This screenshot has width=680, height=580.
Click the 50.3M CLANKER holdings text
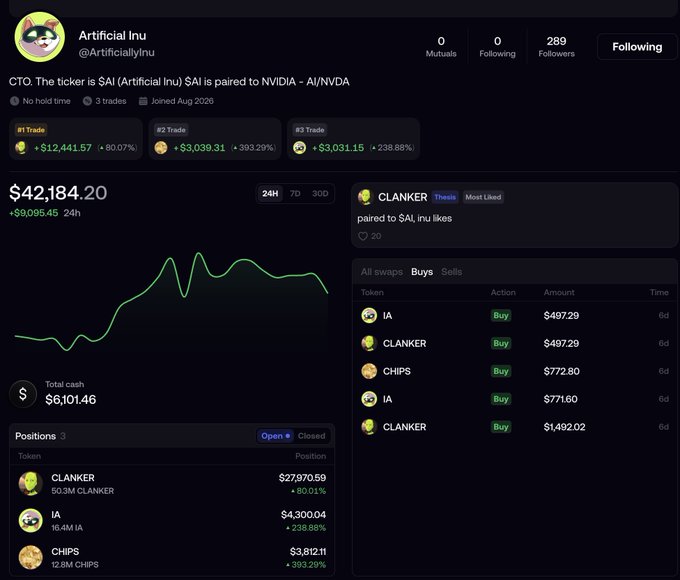(x=82, y=491)
